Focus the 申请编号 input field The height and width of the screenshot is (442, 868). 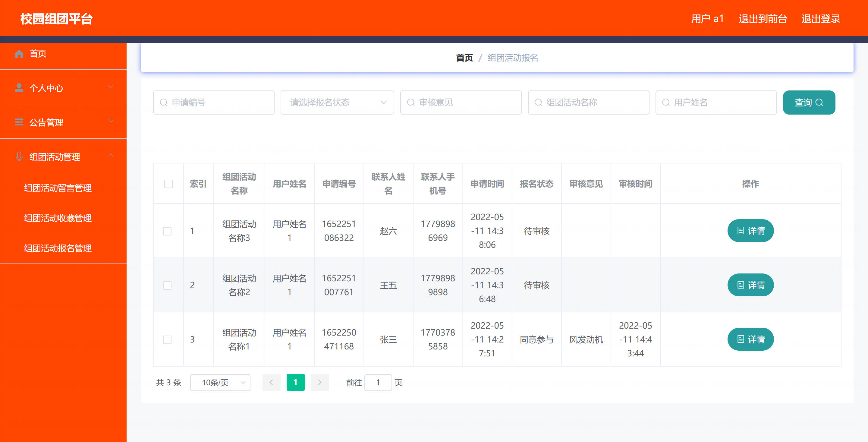(x=214, y=102)
